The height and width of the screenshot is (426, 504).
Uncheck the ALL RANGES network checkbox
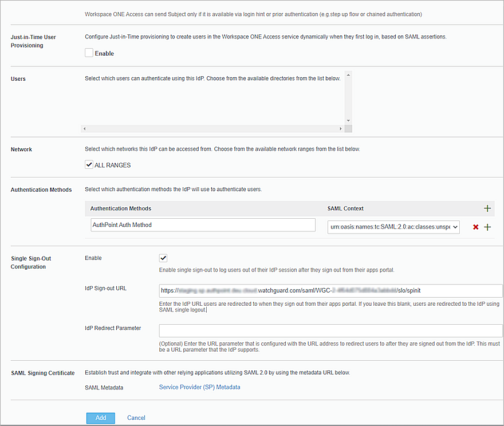click(89, 165)
